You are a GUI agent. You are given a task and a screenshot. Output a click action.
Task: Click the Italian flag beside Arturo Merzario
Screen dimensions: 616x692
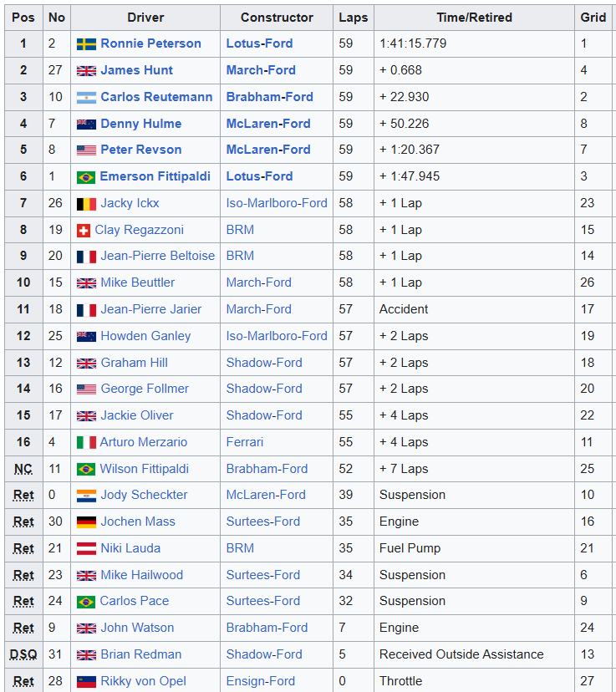(86, 443)
